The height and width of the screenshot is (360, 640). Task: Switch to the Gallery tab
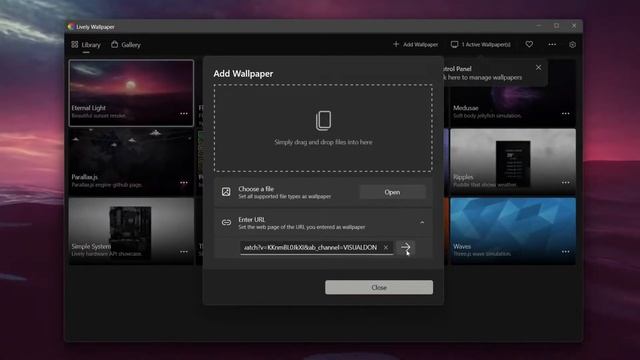tap(126, 45)
